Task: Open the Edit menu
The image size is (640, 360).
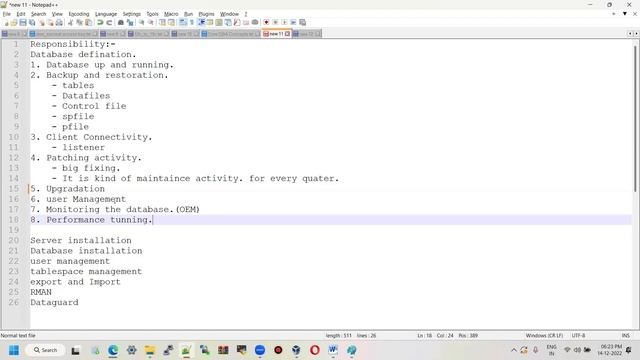Action: [21, 14]
